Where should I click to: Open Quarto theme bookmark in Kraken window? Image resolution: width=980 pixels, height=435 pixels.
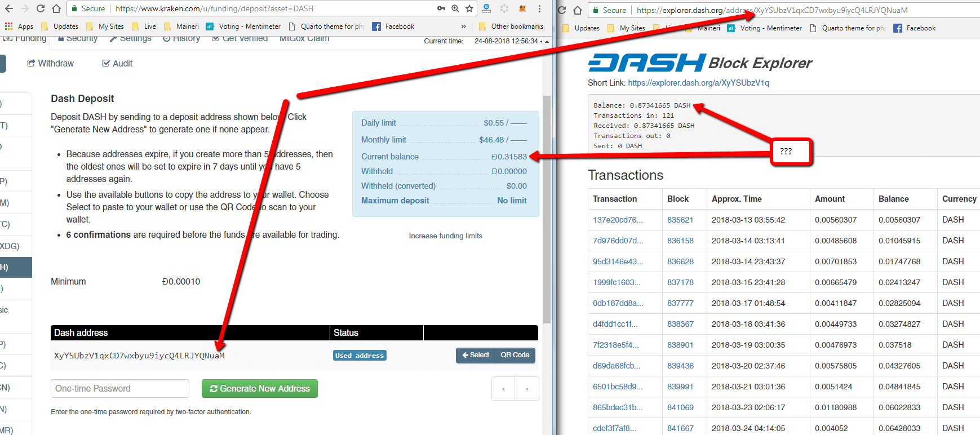(326, 26)
